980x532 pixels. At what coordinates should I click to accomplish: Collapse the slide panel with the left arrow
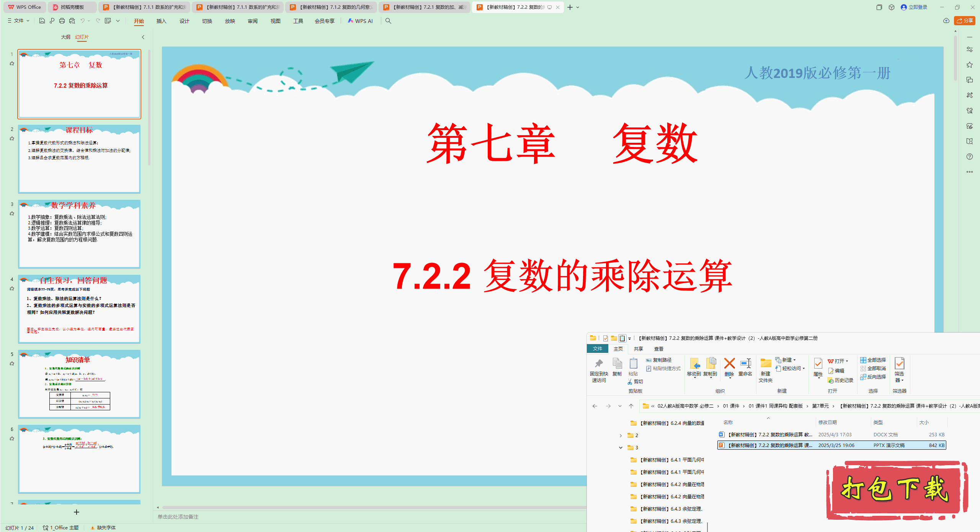click(x=143, y=37)
